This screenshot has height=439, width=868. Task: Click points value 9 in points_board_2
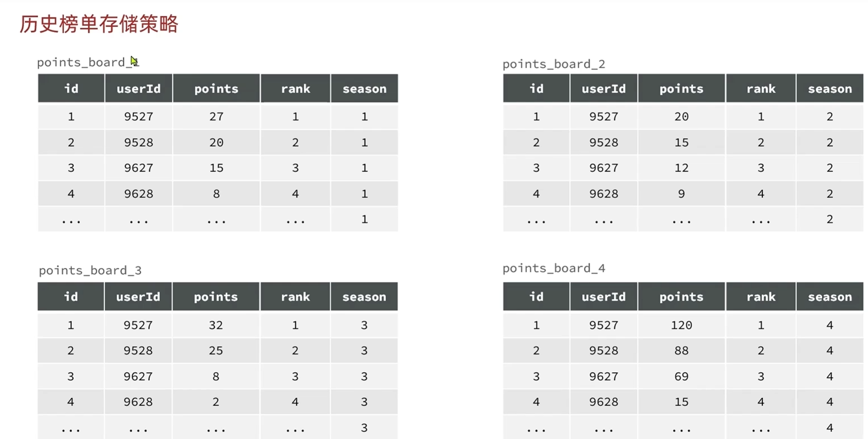coord(681,194)
